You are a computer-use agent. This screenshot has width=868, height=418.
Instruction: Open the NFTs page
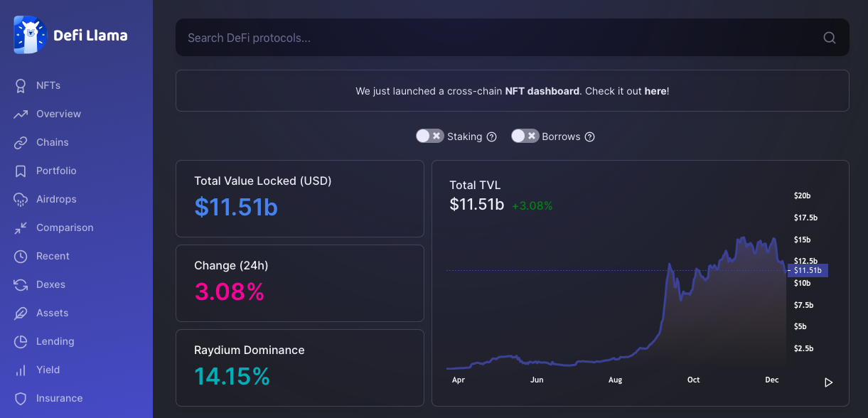click(48, 85)
